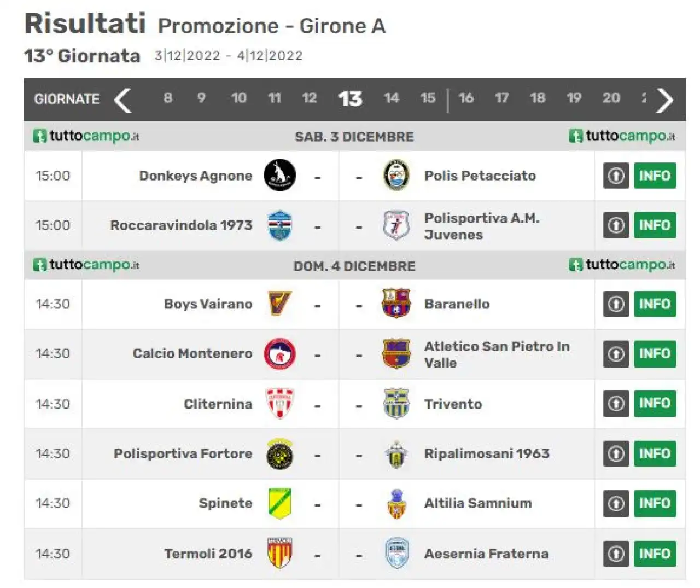Open the Aesernia Fraterna team link
Image resolution: width=700 pixels, height=588 pixels.
[x=486, y=554]
